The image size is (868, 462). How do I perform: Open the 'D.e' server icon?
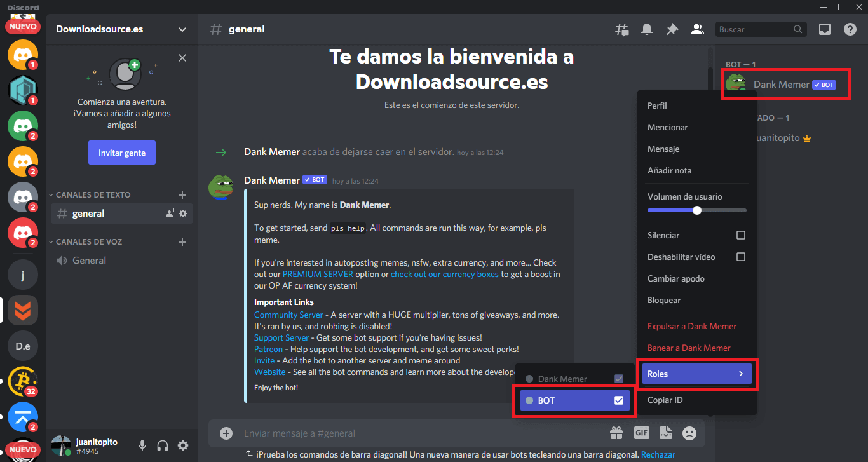coord(23,346)
